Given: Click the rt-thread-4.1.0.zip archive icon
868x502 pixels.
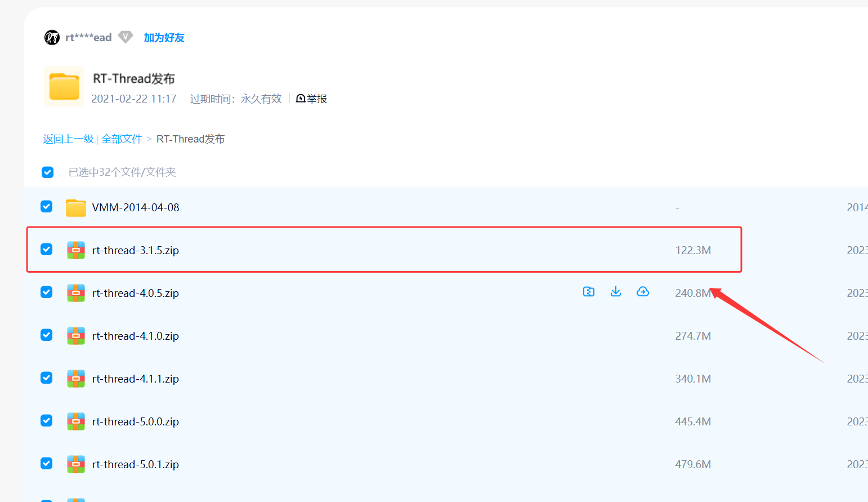Looking at the screenshot, I should 75,336.
